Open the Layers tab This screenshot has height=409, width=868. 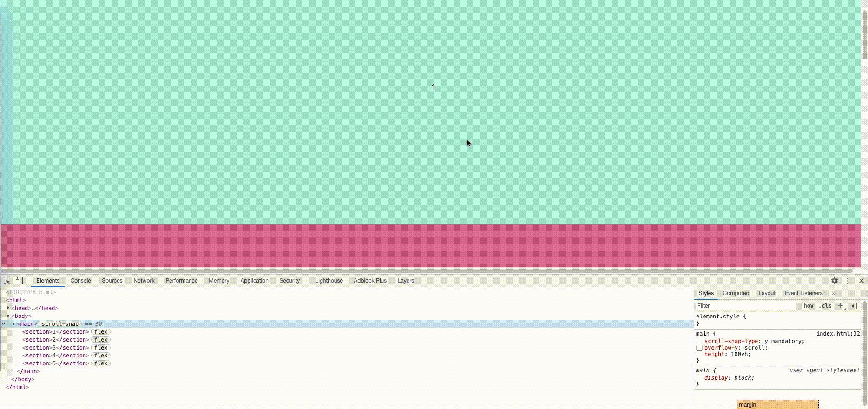pos(406,281)
